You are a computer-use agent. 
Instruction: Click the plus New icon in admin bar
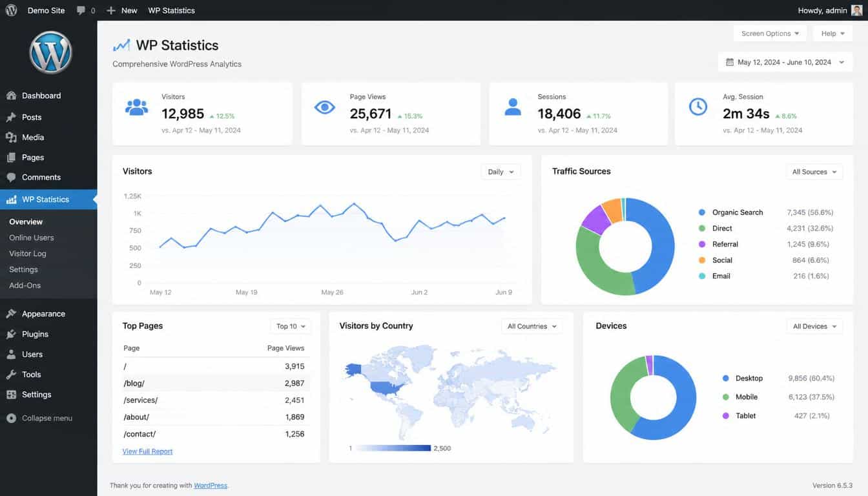(111, 10)
